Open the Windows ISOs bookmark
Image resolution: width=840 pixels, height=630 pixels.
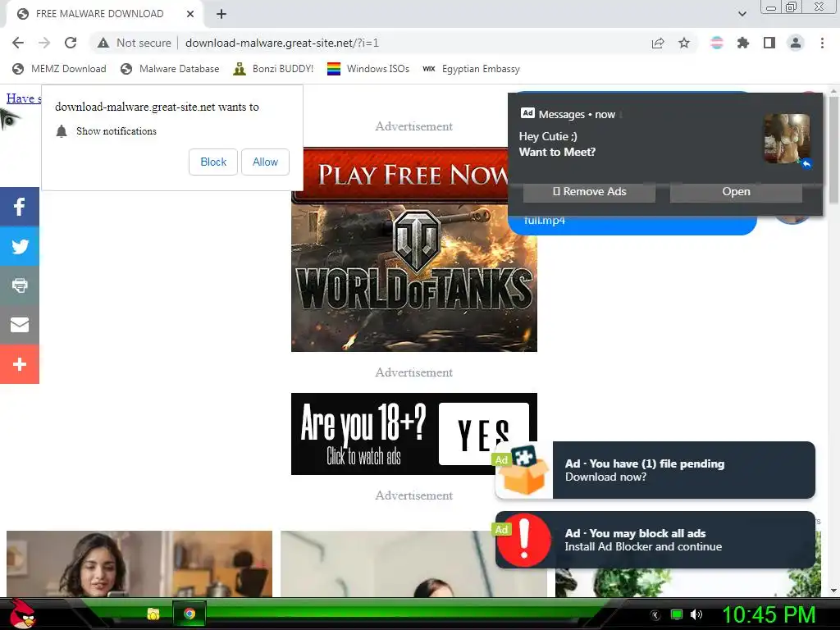(368, 69)
